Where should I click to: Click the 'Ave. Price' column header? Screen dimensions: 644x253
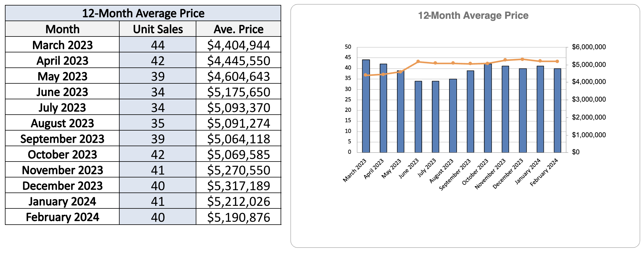(x=239, y=29)
